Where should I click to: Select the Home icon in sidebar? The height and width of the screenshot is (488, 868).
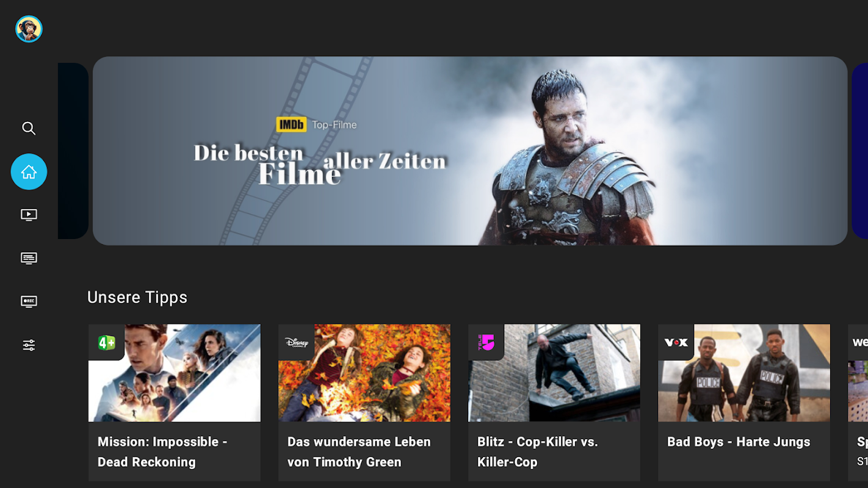(x=29, y=171)
